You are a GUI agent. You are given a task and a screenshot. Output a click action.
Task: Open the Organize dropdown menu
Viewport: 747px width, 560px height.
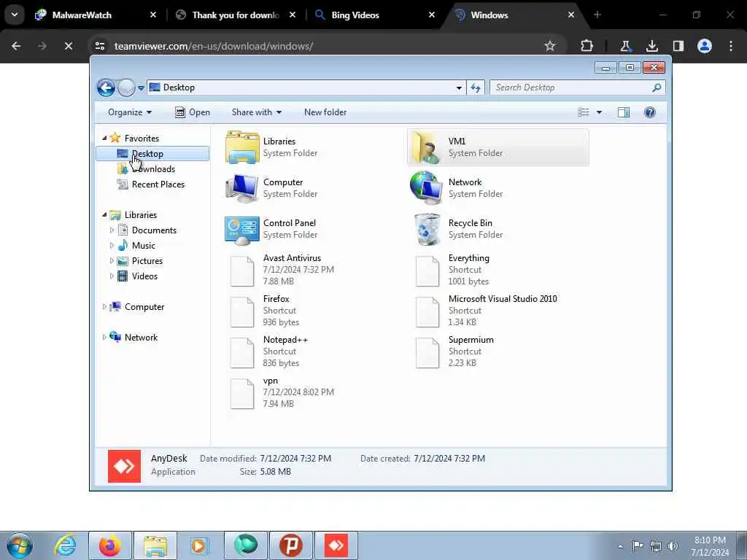pyautogui.click(x=130, y=112)
